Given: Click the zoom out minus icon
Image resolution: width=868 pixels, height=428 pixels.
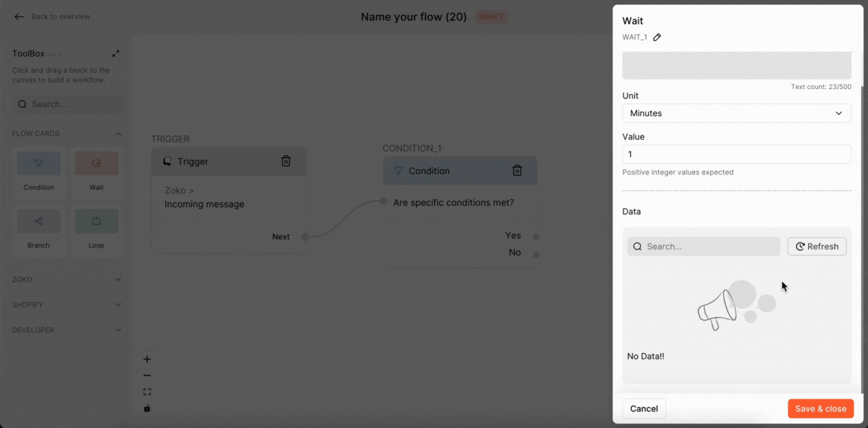Looking at the screenshot, I should pyautogui.click(x=147, y=375).
